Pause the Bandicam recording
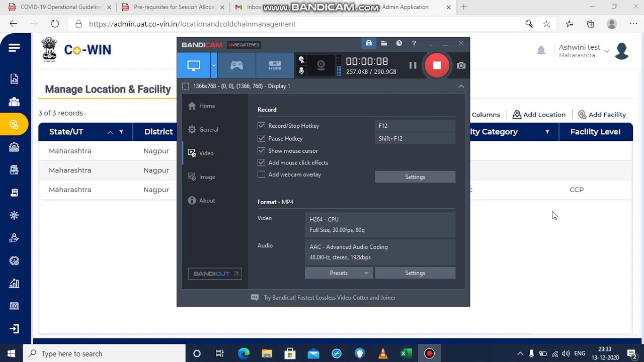Screen dimensions: 644x362 (x=413, y=65)
